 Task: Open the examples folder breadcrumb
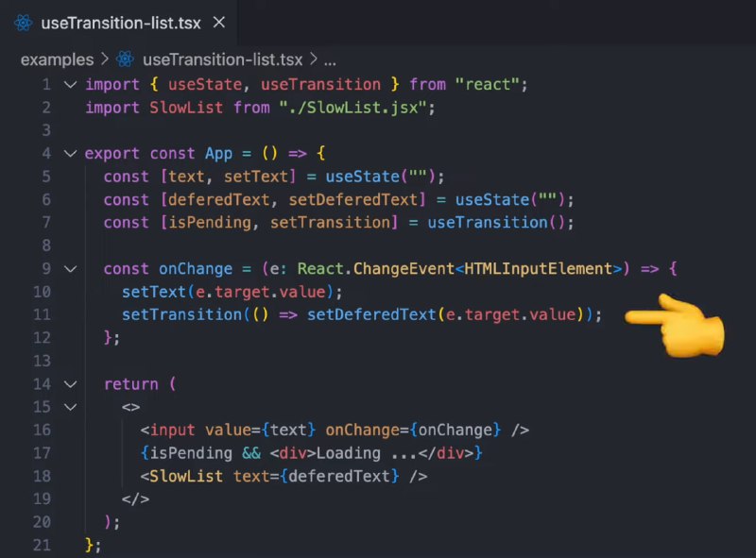point(57,59)
